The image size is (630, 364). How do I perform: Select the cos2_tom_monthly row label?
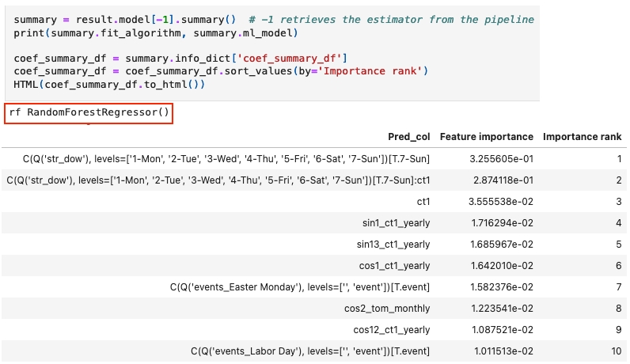pyautogui.click(x=391, y=308)
